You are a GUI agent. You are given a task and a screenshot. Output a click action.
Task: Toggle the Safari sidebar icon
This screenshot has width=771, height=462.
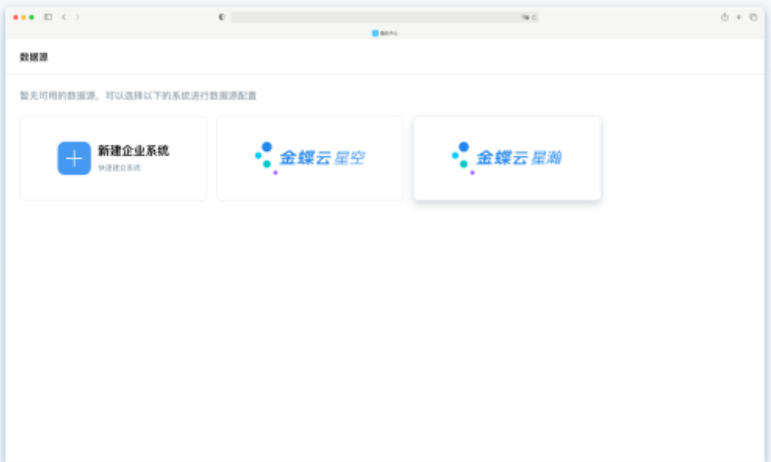point(48,17)
